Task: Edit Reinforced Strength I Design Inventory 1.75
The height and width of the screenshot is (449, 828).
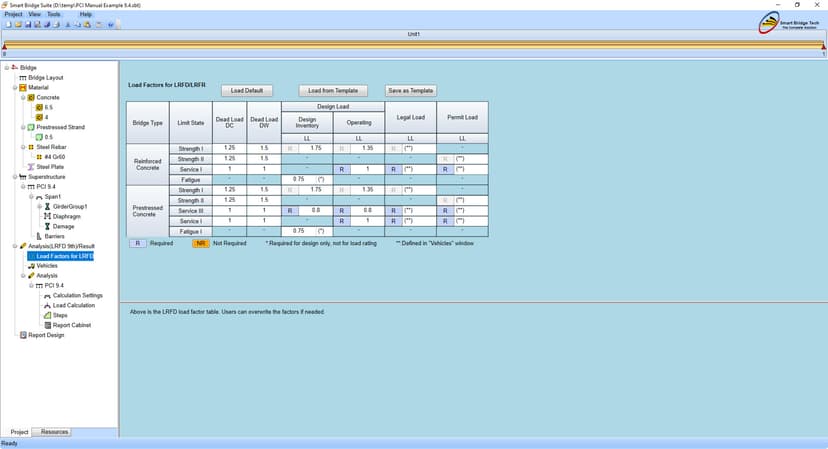Action: click(316, 148)
